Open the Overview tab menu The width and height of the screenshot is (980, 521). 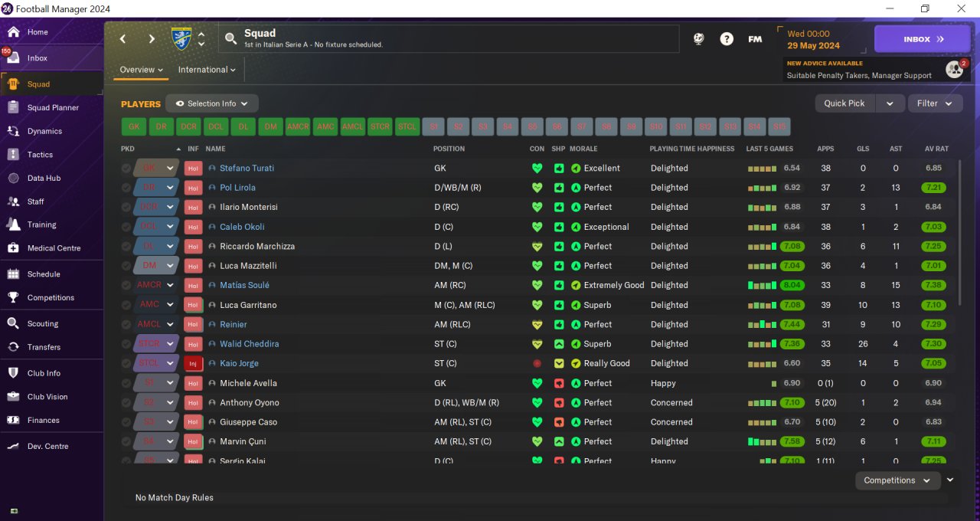click(142, 70)
